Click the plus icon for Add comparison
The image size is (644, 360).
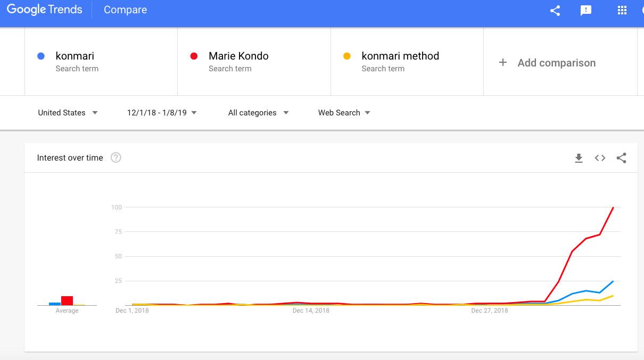[502, 63]
